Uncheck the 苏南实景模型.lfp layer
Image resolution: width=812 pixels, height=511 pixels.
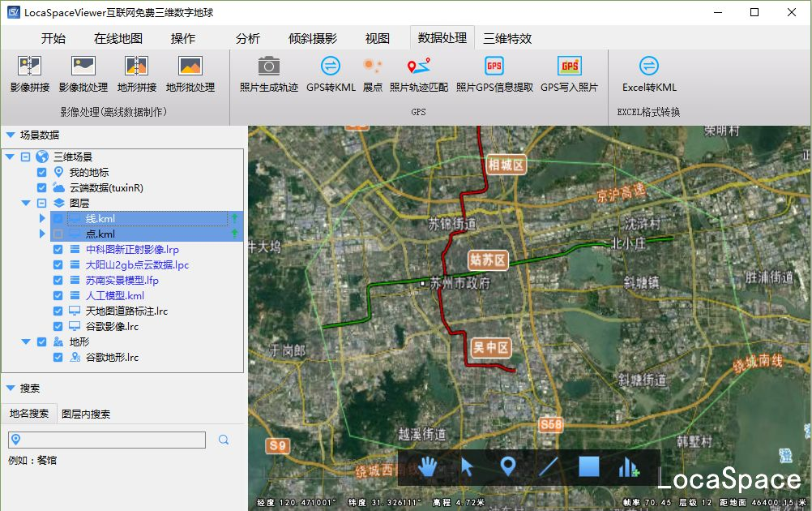[x=58, y=281]
